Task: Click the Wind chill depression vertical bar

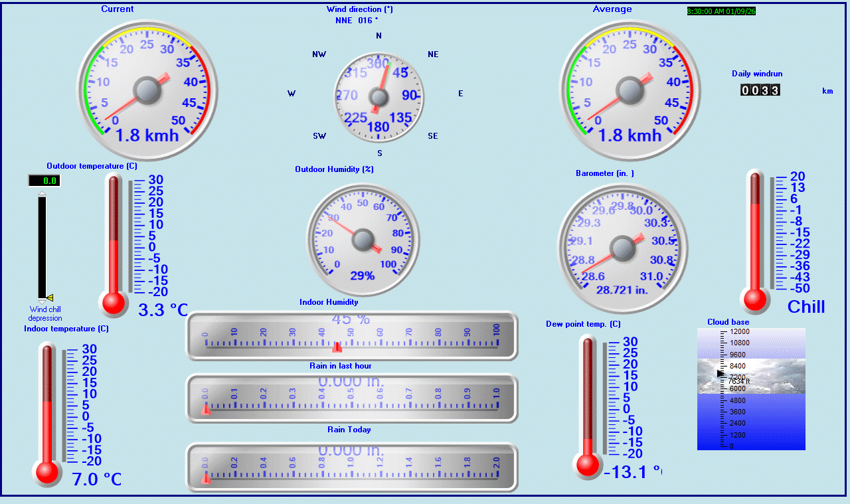Action: [42, 246]
